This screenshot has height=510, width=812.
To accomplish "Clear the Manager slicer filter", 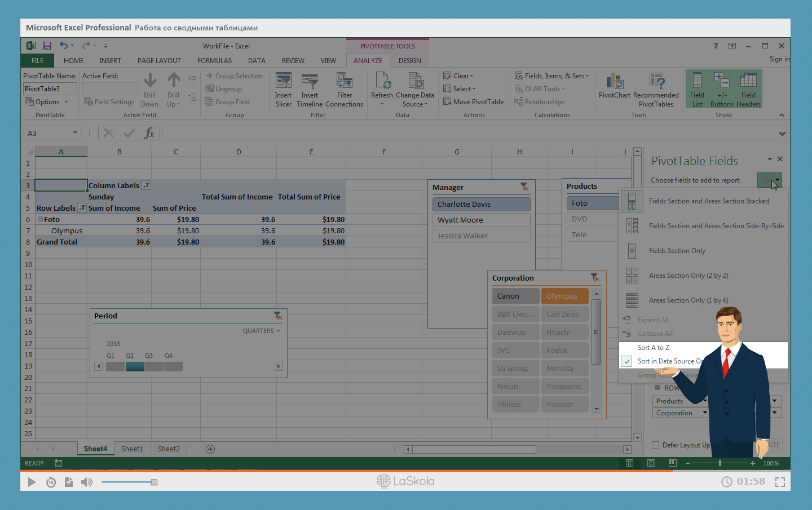I will click(524, 187).
